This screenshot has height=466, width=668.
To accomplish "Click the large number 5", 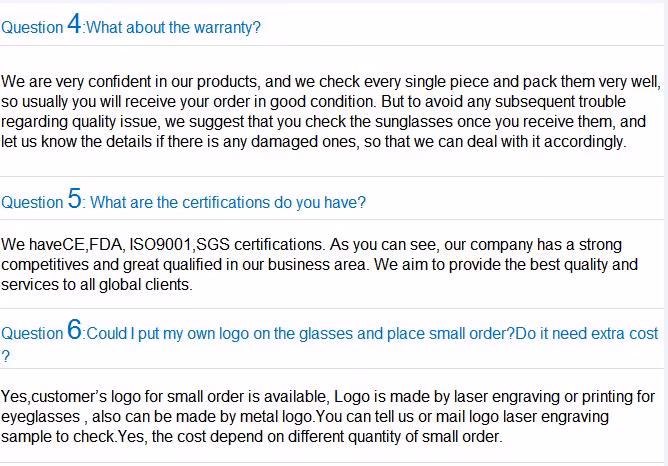I will click(75, 198).
